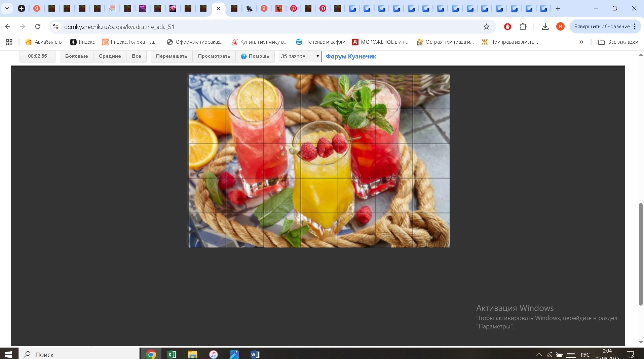
Task: Shuffle pieces with Перемешать
Action: coord(172,56)
